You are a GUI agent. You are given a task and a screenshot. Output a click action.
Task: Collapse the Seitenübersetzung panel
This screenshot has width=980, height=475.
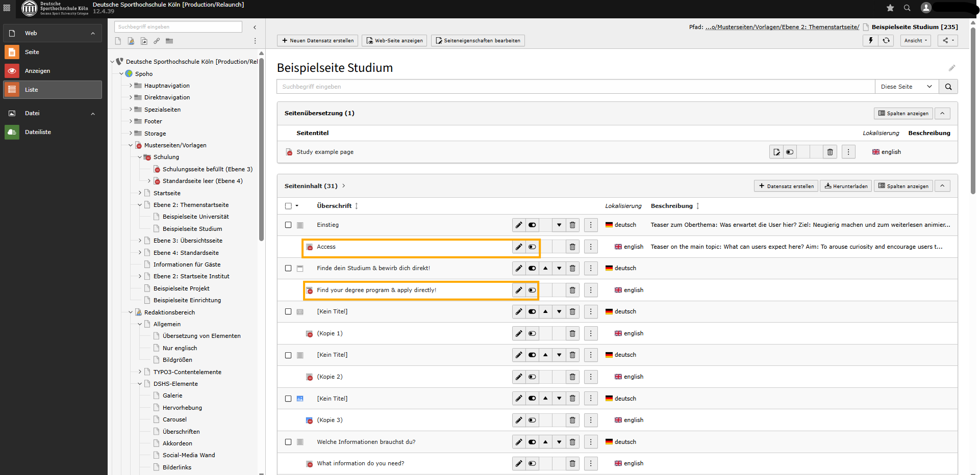click(942, 114)
